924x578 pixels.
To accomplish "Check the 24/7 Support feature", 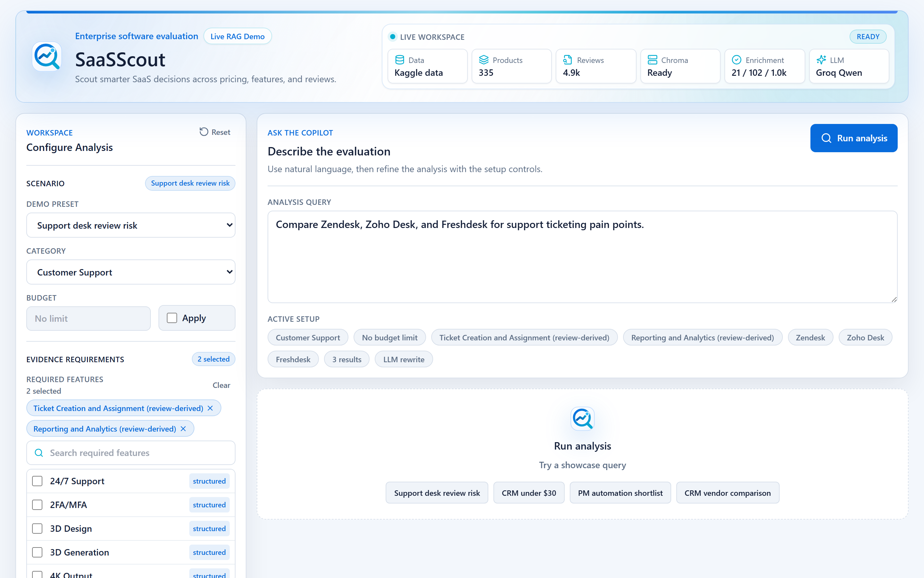I will (x=37, y=481).
